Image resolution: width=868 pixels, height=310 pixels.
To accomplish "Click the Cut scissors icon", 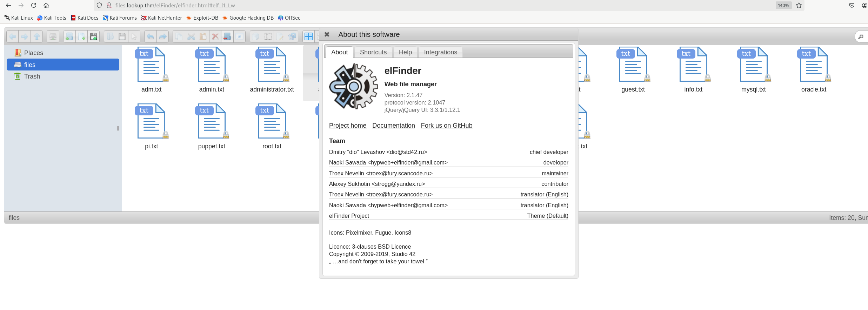I will pos(191,36).
